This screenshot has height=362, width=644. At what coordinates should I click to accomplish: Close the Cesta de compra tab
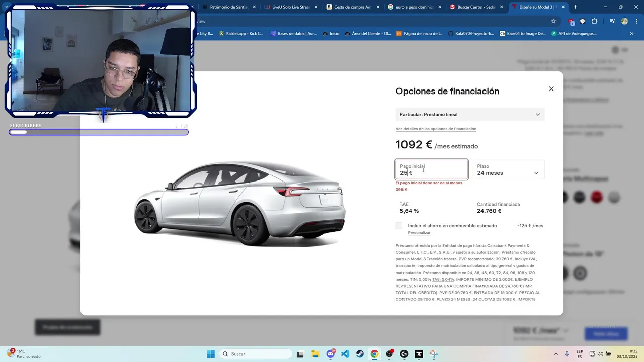coord(378,7)
